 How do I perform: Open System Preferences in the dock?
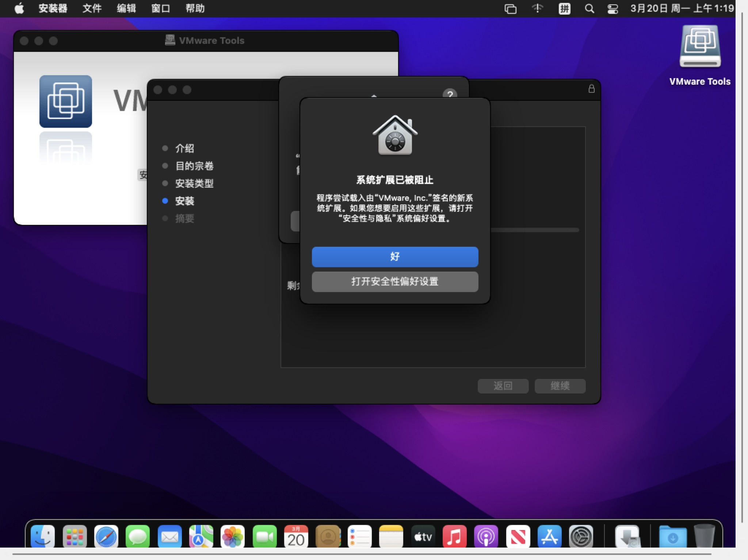(x=581, y=537)
